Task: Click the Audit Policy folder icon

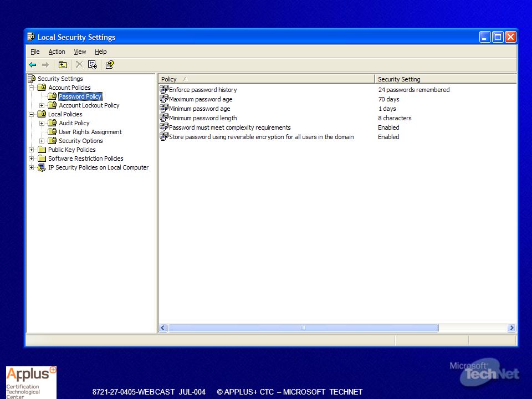Action: (52, 122)
